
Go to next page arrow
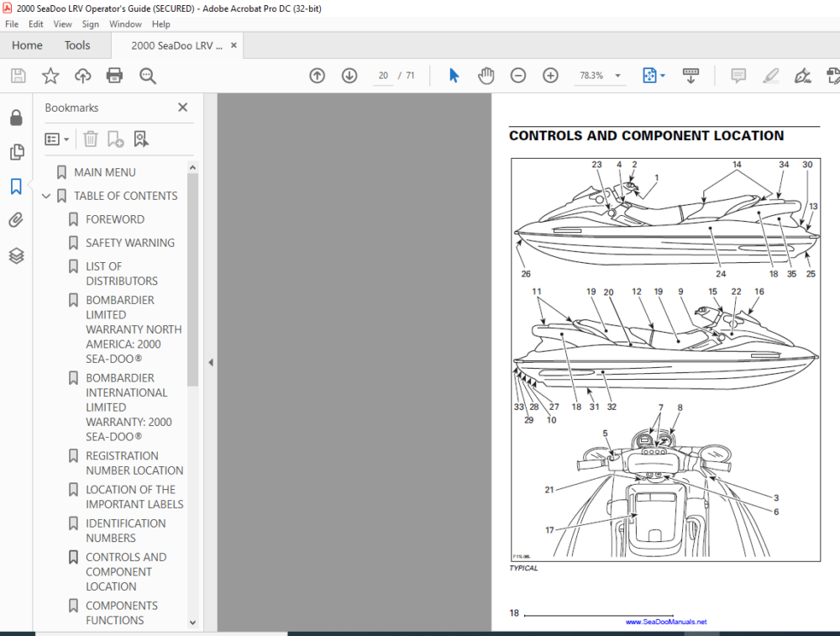pos(349,76)
